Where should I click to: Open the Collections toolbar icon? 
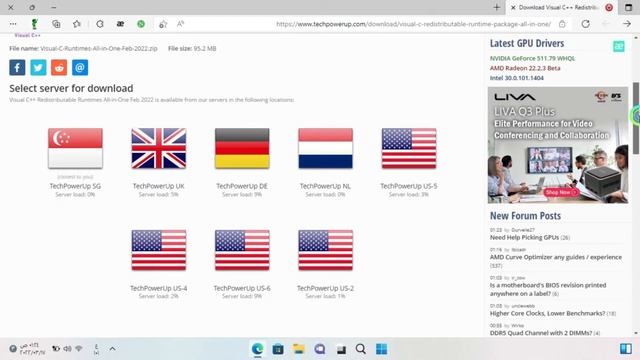click(56, 24)
